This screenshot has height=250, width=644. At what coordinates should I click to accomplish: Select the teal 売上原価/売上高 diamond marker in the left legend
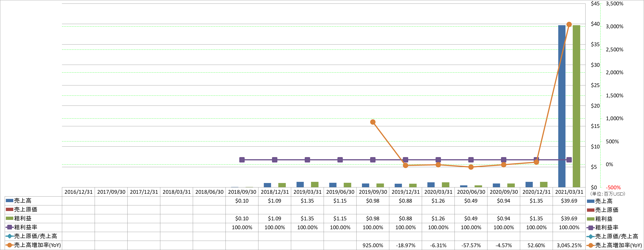(10, 236)
